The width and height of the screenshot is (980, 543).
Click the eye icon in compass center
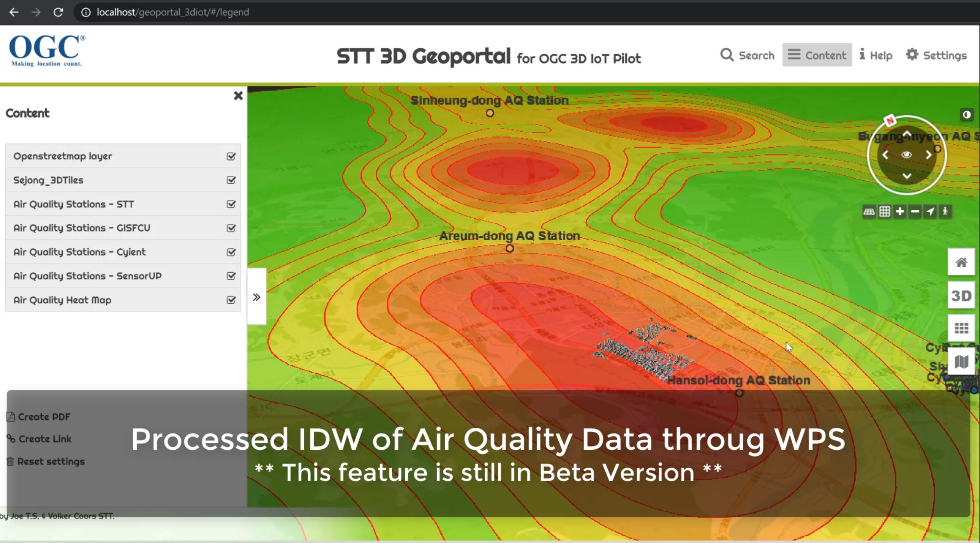pos(906,155)
